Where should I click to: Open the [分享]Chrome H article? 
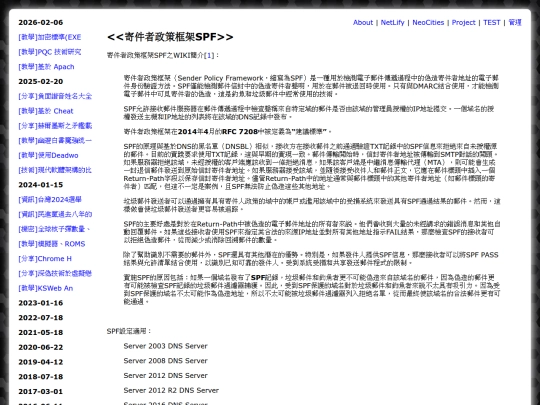click(45, 259)
